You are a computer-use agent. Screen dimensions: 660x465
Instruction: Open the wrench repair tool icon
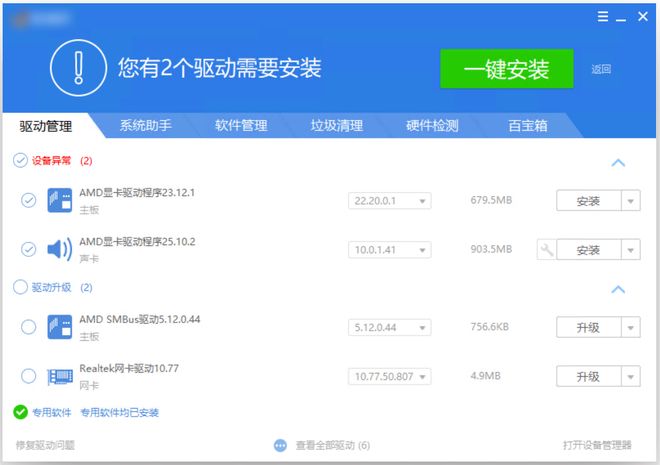pyautogui.click(x=546, y=250)
